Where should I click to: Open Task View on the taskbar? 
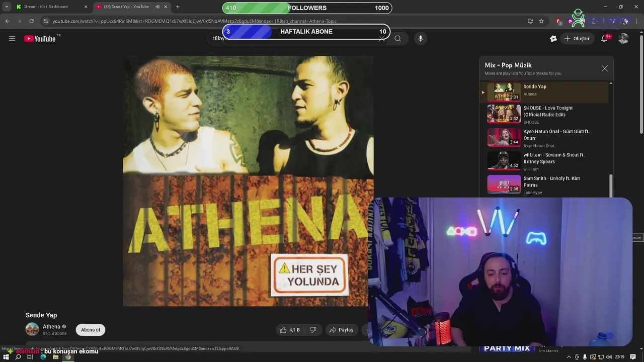pyautogui.click(x=30, y=357)
